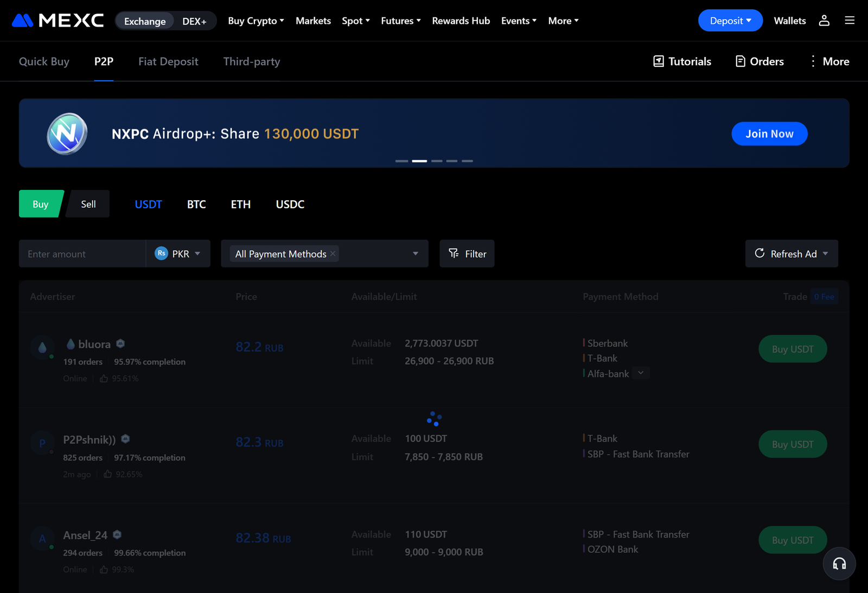Screen dimensions: 868x593
Task: Click the Enter amount input field
Action: click(x=82, y=254)
